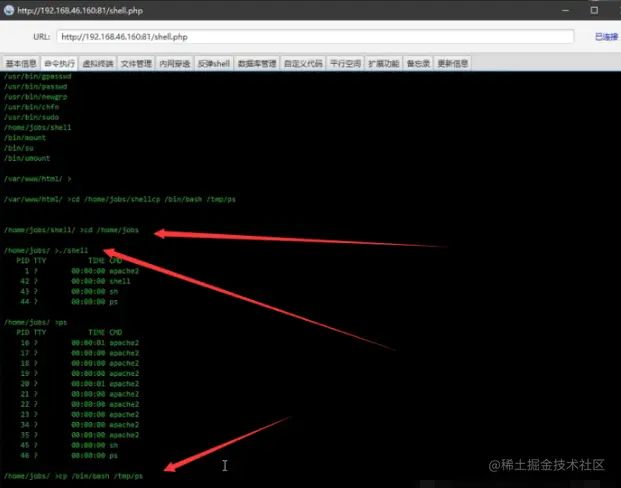This screenshot has height=488, width=621.
Task: Open the 更新信息 tab
Action: tap(453, 63)
